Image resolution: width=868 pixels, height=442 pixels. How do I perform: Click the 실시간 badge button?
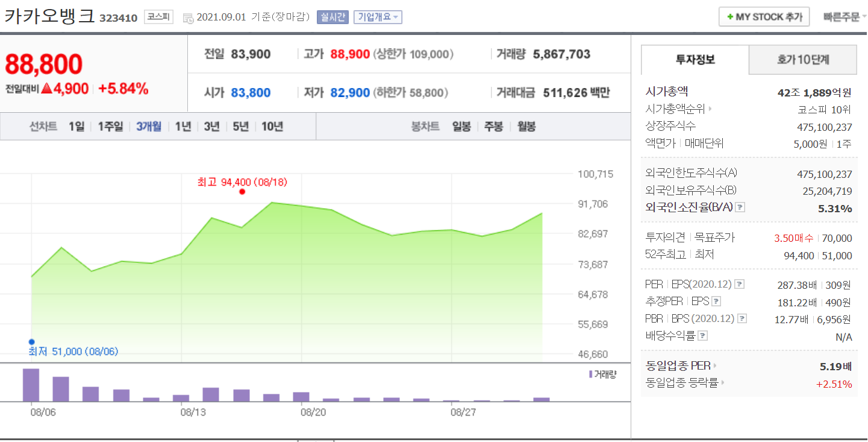(333, 17)
